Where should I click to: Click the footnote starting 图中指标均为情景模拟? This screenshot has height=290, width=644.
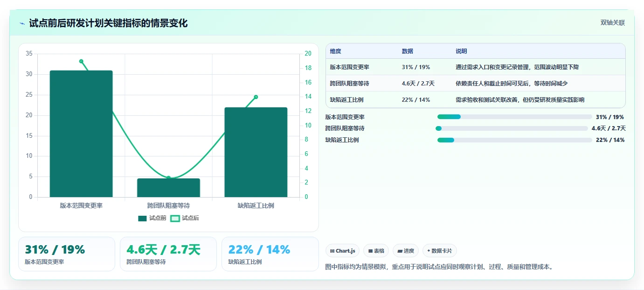[439, 267]
